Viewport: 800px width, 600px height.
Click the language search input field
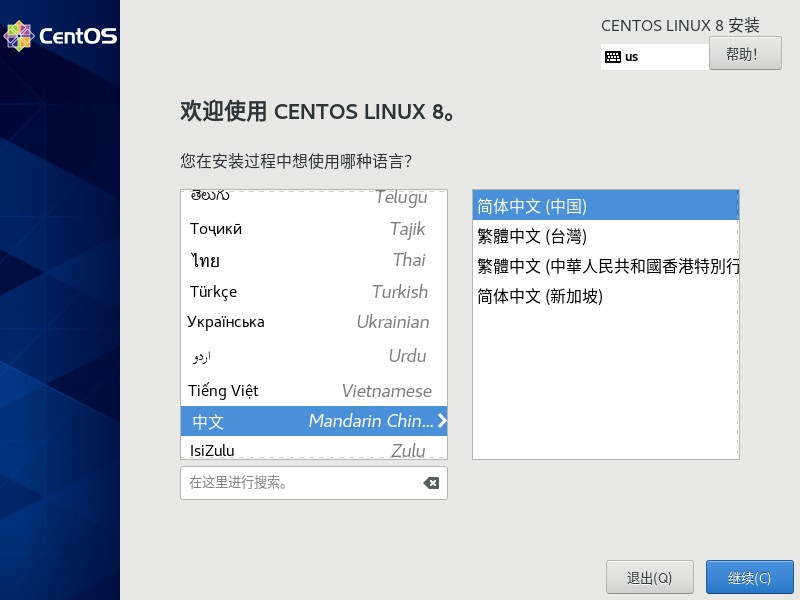tap(300, 483)
